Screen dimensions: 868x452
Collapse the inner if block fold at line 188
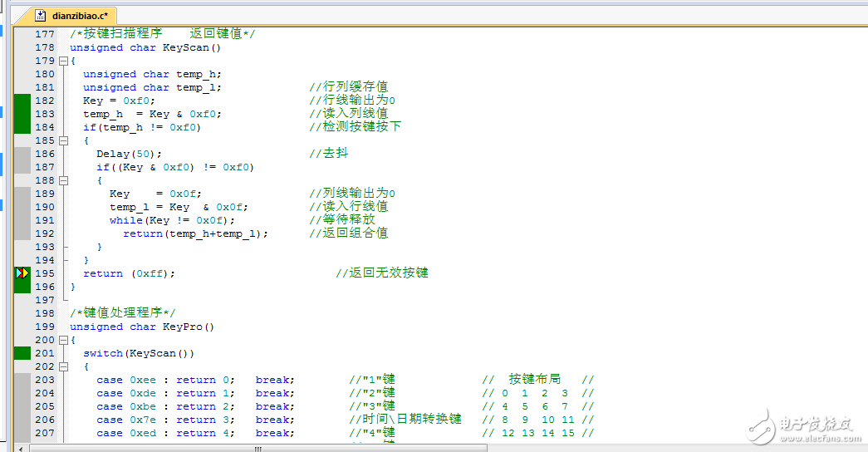click(x=64, y=180)
